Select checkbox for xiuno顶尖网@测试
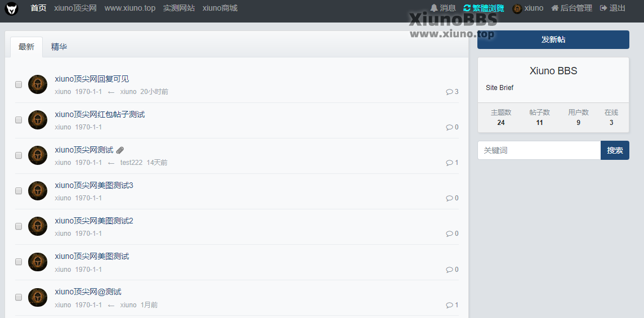Viewport: 644px width, 318px height. point(19,297)
